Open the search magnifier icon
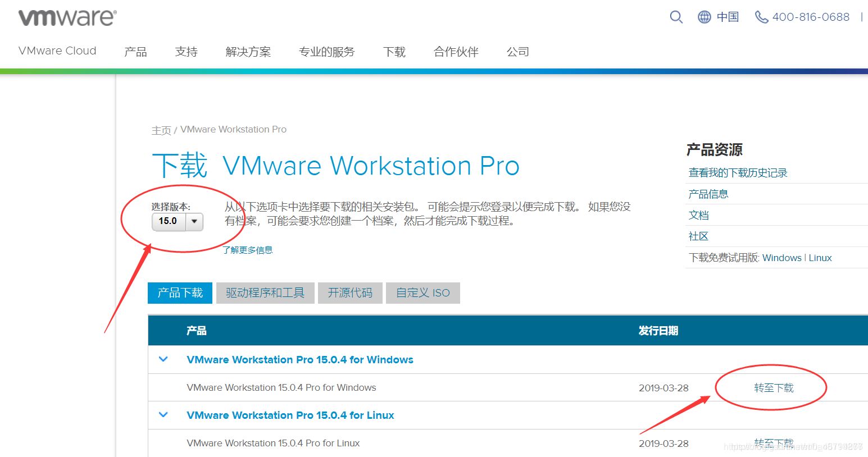The width and height of the screenshot is (868, 457). coord(676,17)
